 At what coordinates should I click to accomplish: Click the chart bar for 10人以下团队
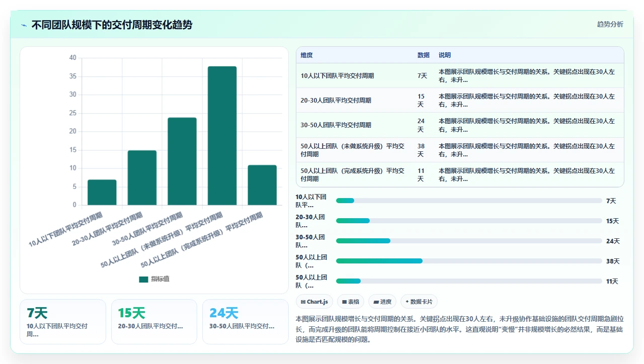[102, 192]
